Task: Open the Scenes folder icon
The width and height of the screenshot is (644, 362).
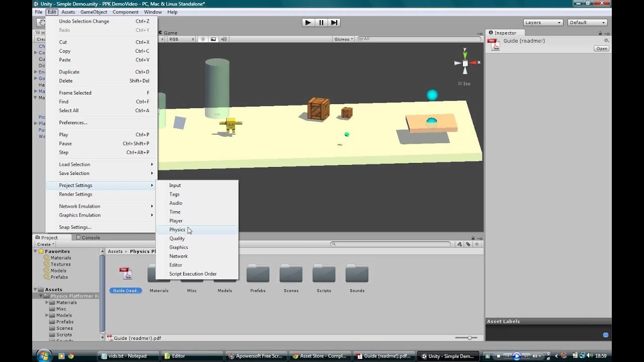Action: (x=291, y=274)
